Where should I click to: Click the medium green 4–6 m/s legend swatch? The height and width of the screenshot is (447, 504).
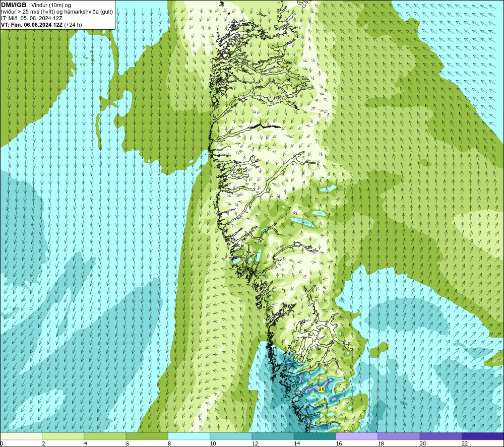[x=105, y=436]
